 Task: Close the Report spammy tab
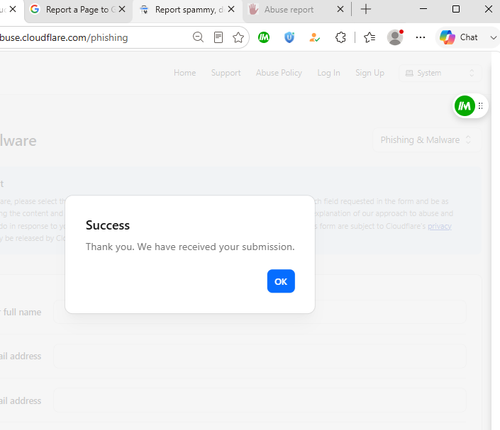[x=231, y=9]
